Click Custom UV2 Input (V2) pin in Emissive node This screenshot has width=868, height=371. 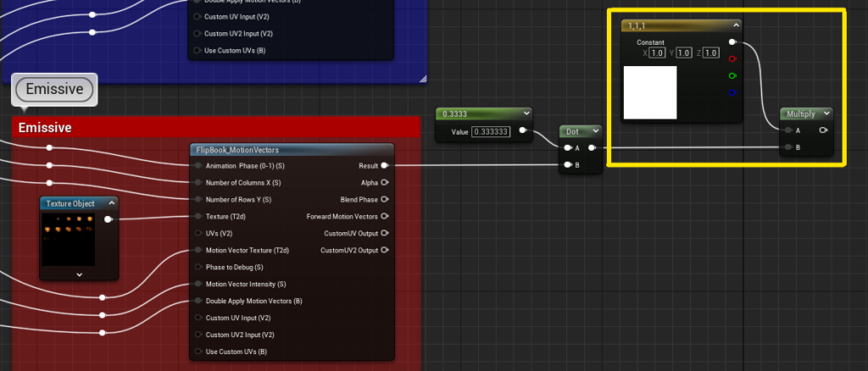pos(198,335)
